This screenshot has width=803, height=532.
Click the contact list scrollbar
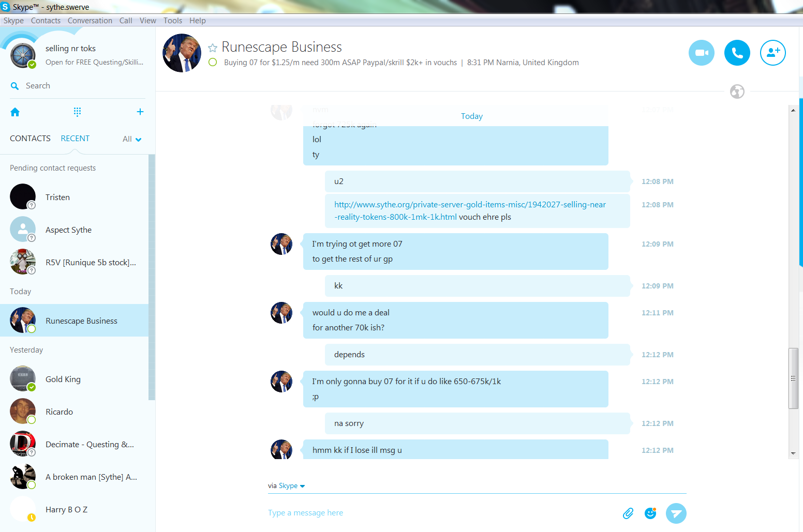click(x=152, y=277)
